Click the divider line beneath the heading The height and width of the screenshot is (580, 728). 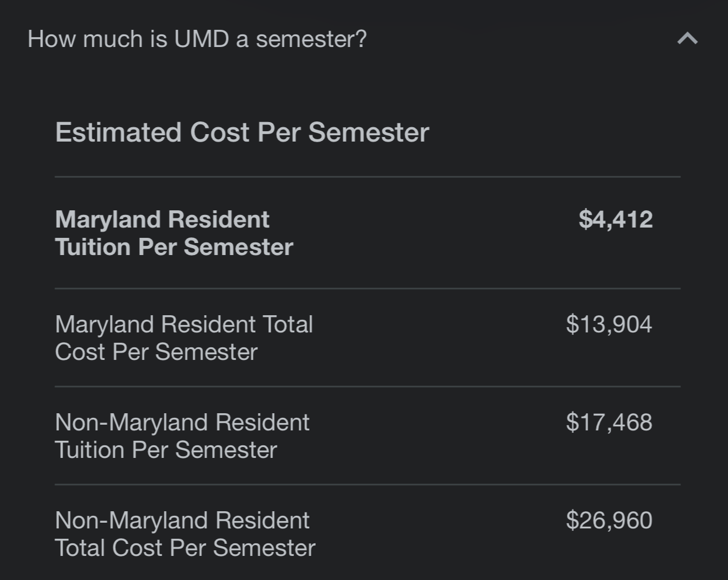tap(367, 177)
